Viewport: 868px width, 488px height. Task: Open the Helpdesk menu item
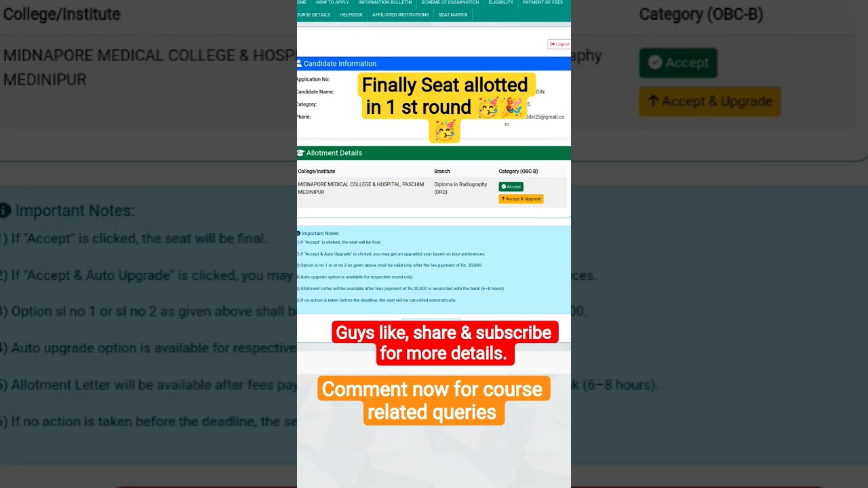coord(351,15)
